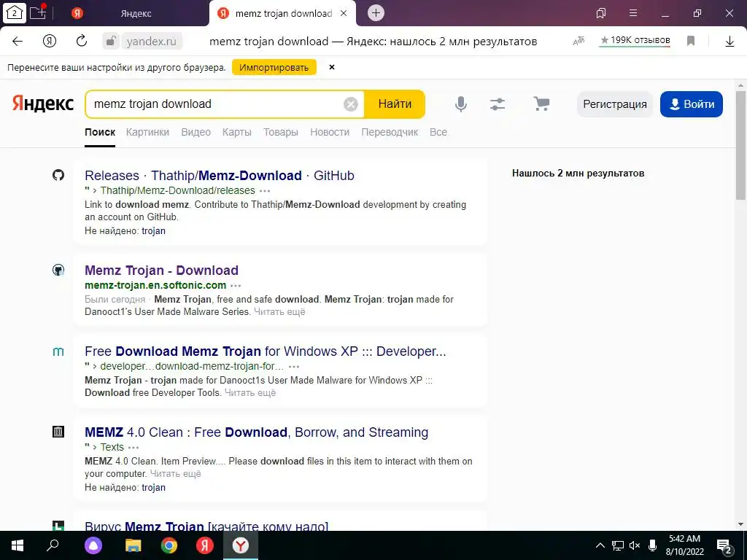Expand options dots for softonic result
Image resolution: width=747 pixels, height=560 pixels.
[x=236, y=286]
